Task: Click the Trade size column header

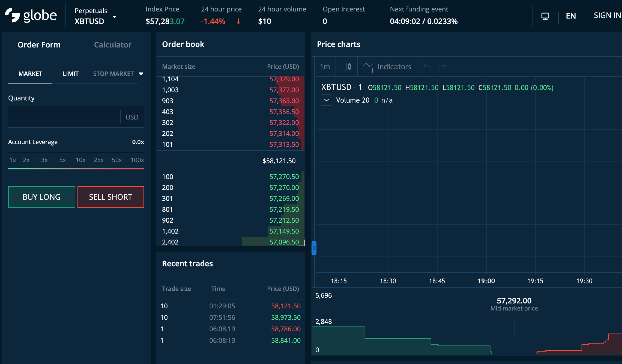Action: (x=177, y=289)
